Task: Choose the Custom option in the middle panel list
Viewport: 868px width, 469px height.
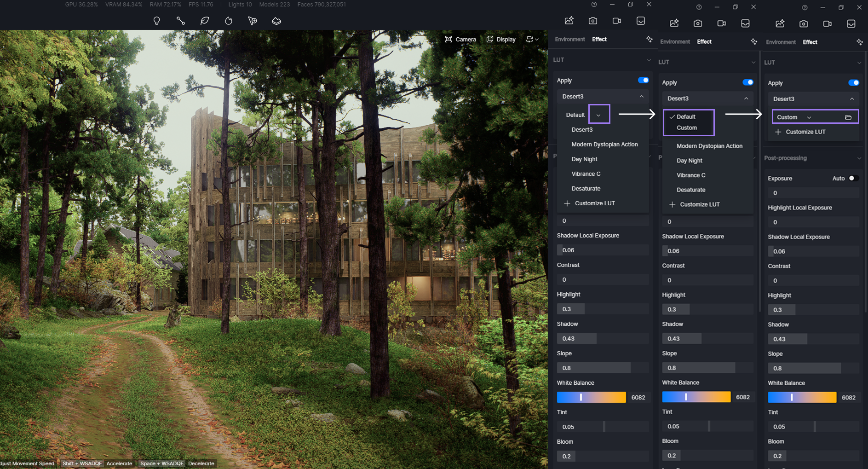Action: click(687, 128)
